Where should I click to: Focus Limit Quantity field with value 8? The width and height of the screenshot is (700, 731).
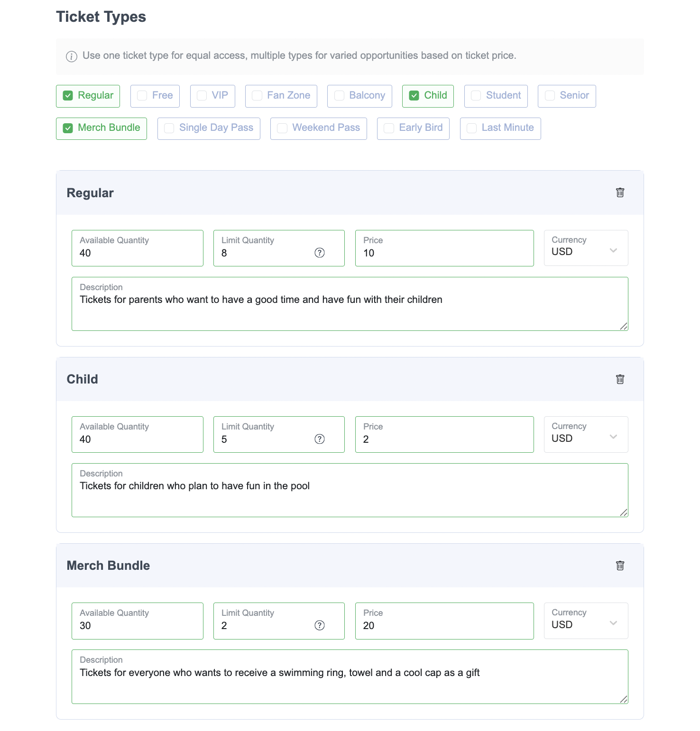pyautogui.click(x=279, y=248)
